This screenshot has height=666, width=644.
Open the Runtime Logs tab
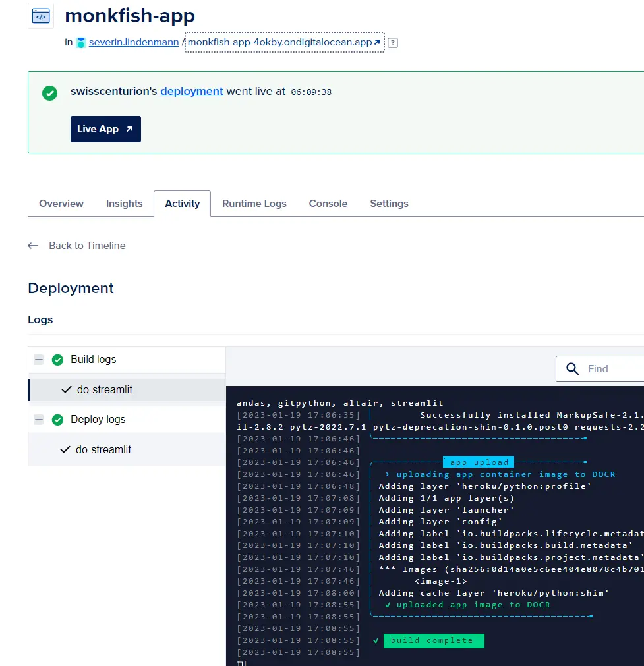coord(254,204)
